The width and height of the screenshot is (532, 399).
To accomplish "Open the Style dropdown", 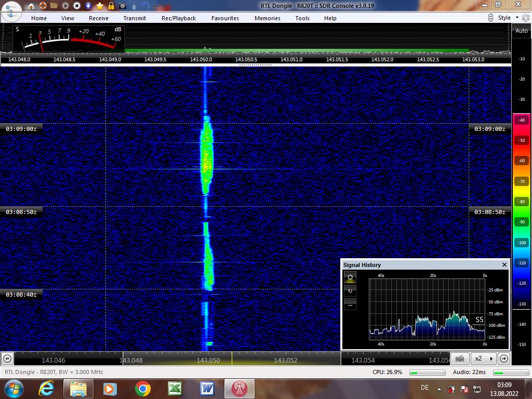I will (x=508, y=18).
